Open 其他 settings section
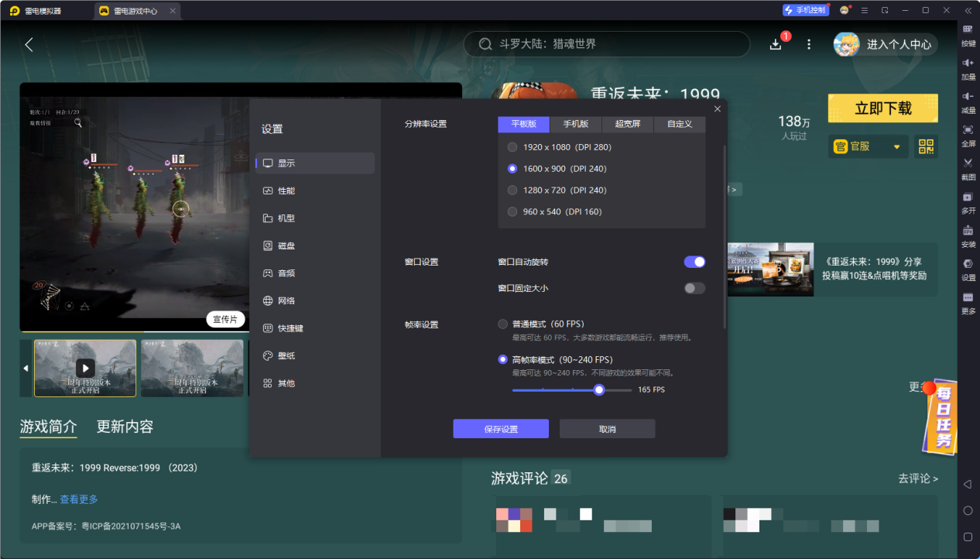Screen dimensions: 980x559 click(x=315, y=383)
